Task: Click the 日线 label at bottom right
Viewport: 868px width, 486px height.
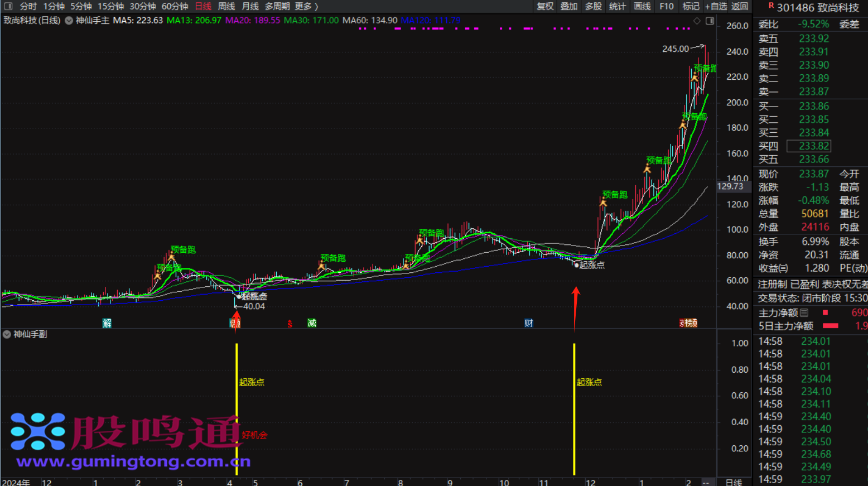Action: point(733,482)
